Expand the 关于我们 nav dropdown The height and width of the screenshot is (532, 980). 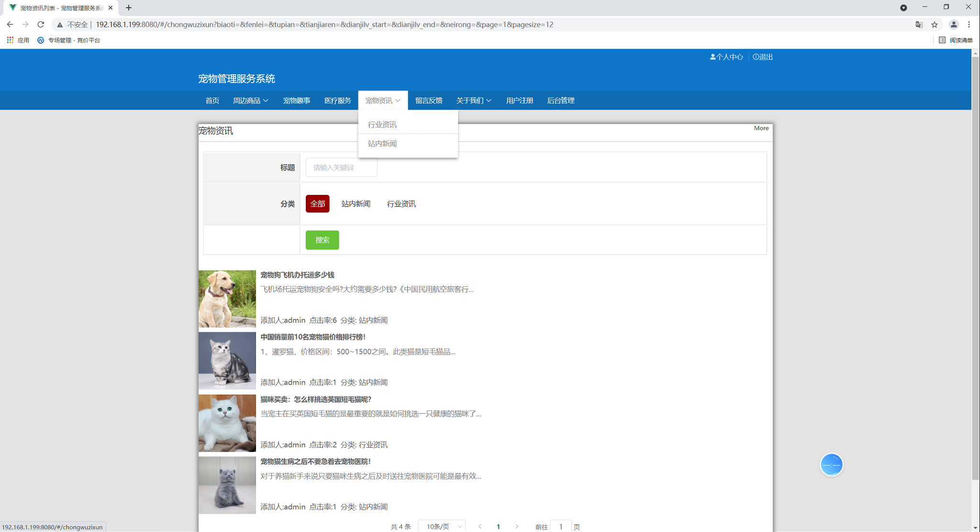(x=473, y=101)
